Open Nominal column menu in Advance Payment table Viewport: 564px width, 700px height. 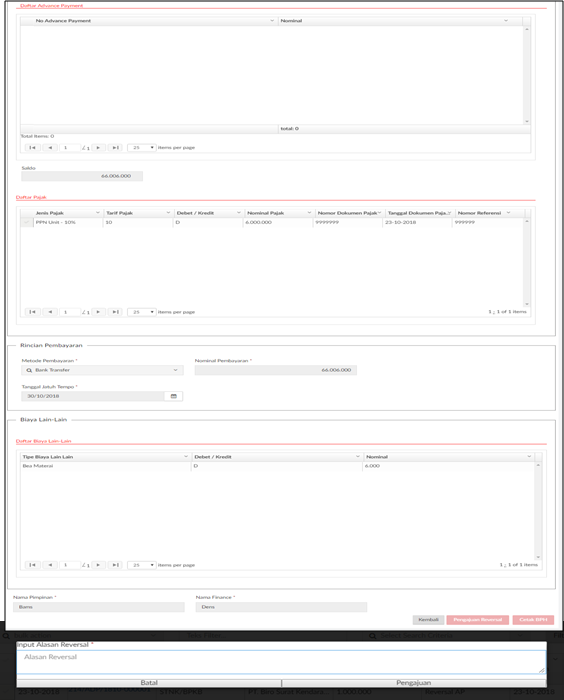coord(506,21)
